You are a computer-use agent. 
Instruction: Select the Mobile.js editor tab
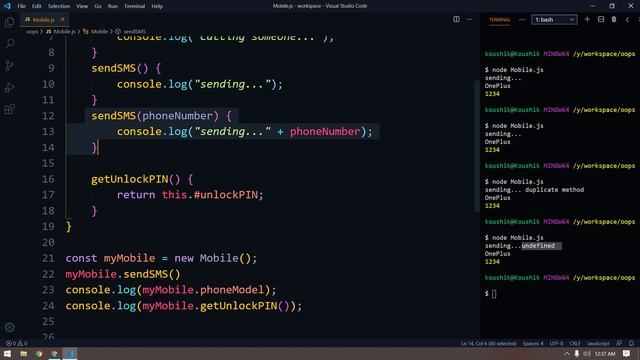pyautogui.click(x=44, y=20)
